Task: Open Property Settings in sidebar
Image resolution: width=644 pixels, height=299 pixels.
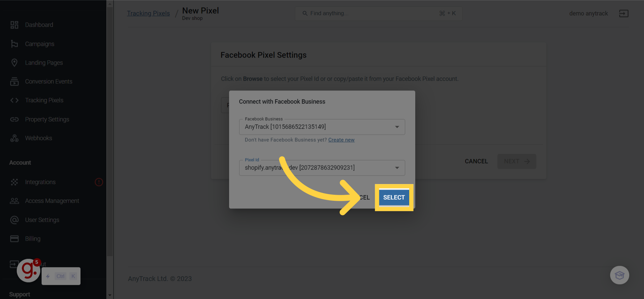Action: pyautogui.click(x=47, y=119)
